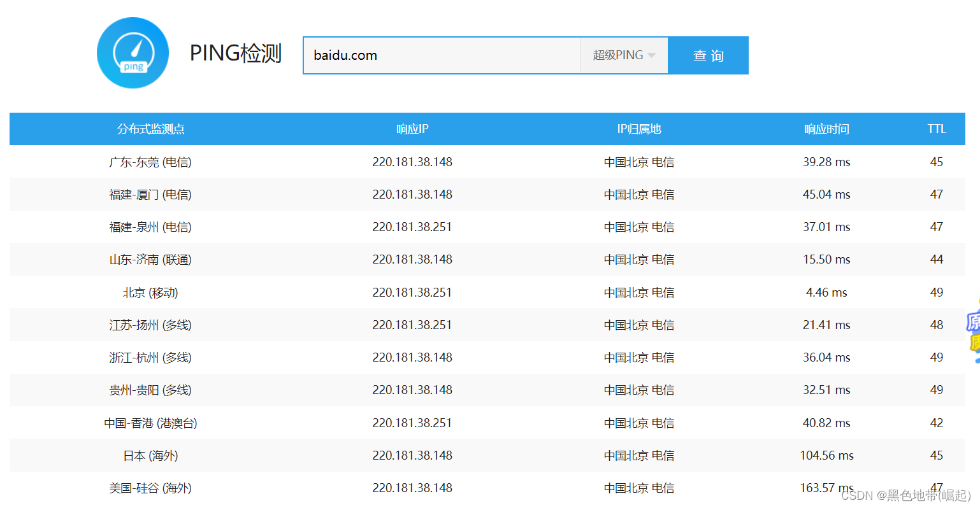
Task: Select the 美国-硅谷 (海外) monitoring point
Action: (150, 488)
